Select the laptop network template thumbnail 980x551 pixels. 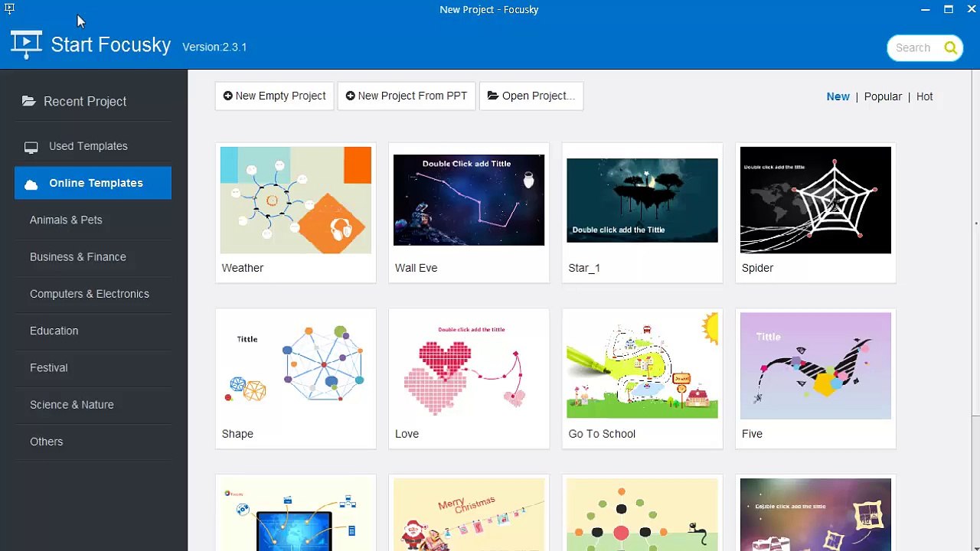tap(296, 514)
